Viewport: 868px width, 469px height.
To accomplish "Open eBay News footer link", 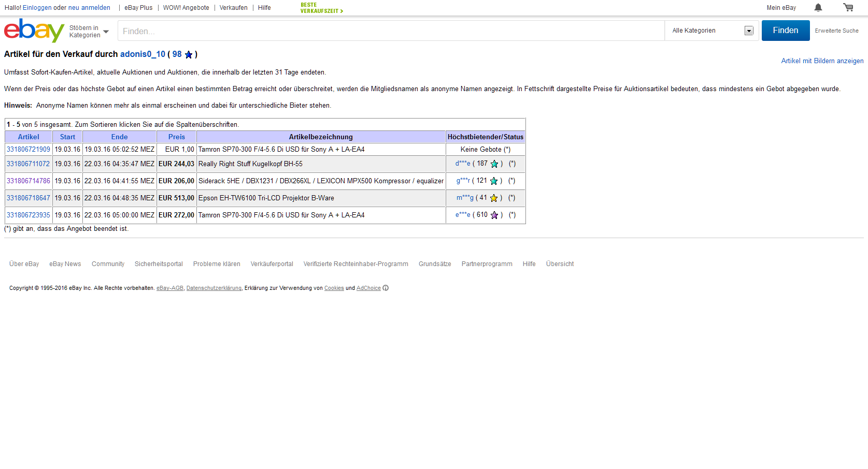I will (x=65, y=264).
